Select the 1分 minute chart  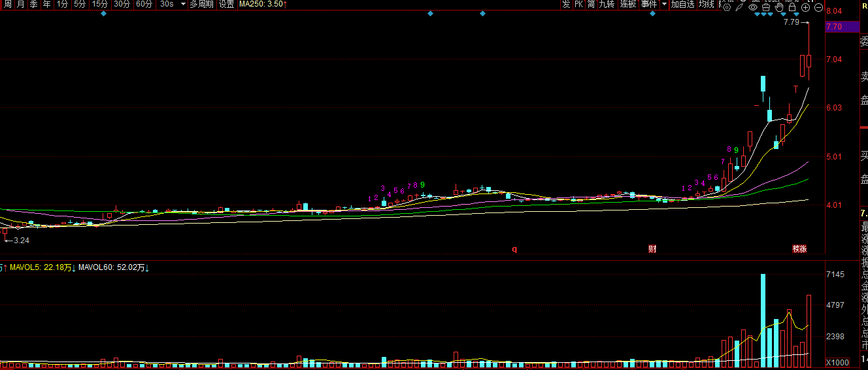62,4
